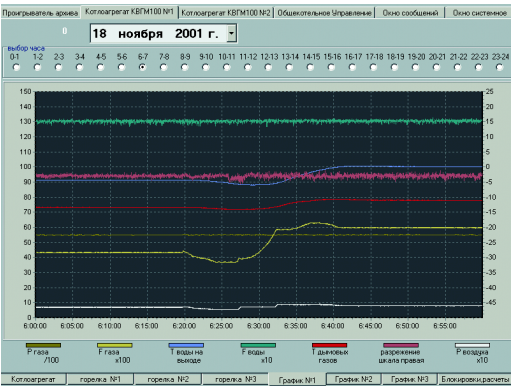Switch to График №2 bottom tab
Viewport: 512px width, 386px height.
pyautogui.click(x=353, y=379)
